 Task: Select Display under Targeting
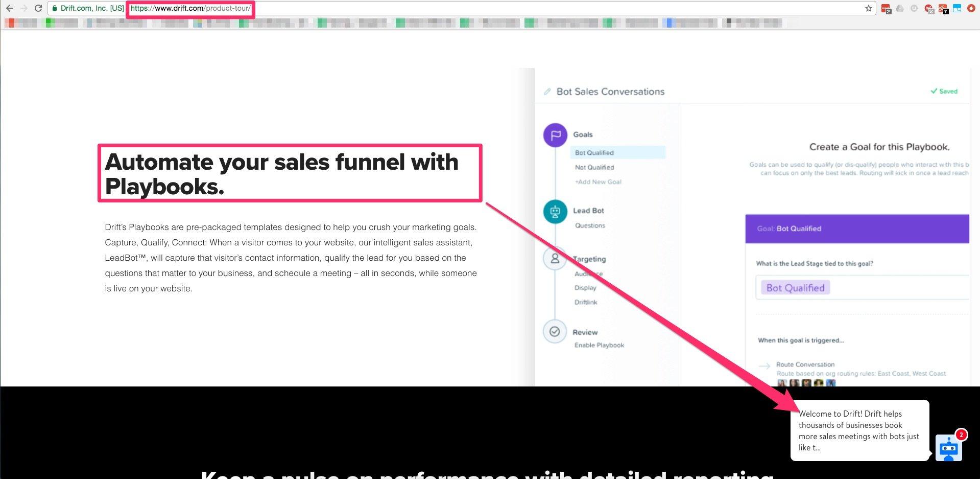click(x=585, y=288)
